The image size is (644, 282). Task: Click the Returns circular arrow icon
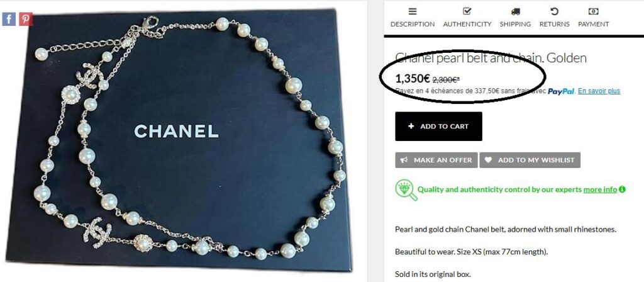pos(555,11)
